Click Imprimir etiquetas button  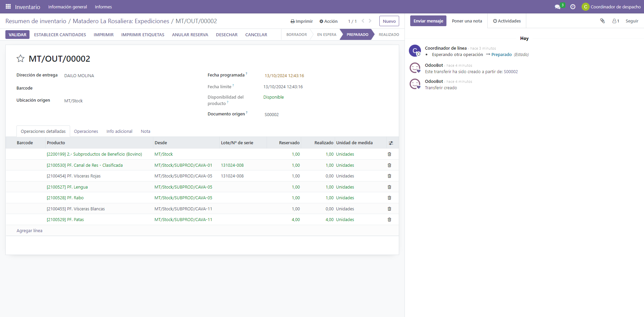click(143, 35)
